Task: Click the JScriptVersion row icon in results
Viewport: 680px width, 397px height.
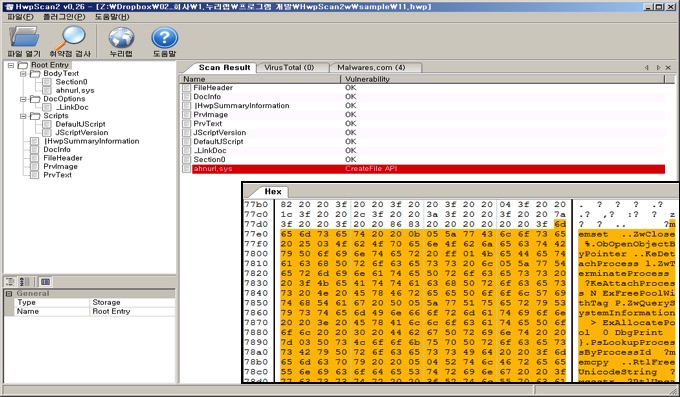Action: [186, 133]
